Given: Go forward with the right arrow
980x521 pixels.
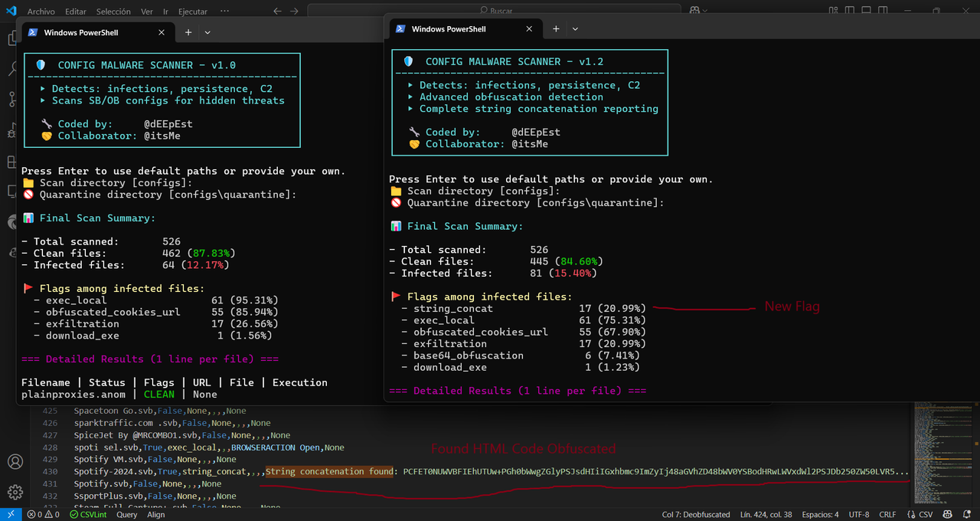Looking at the screenshot, I should pyautogui.click(x=296, y=11).
